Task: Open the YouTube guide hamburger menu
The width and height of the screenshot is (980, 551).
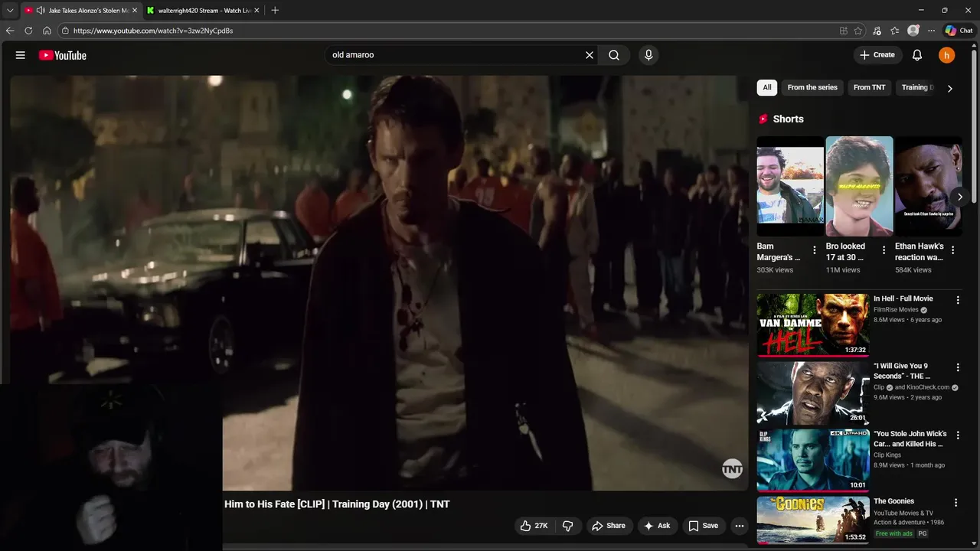Action: click(x=21, y=55)
